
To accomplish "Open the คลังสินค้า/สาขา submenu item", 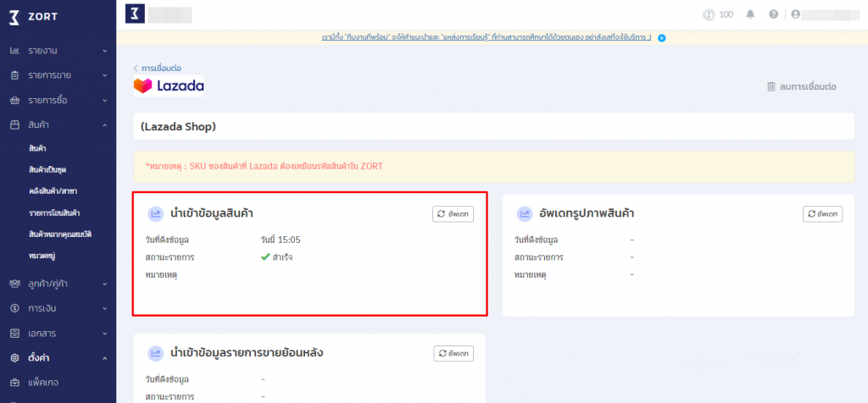I will pyautogui.click(x=53, y=190).
